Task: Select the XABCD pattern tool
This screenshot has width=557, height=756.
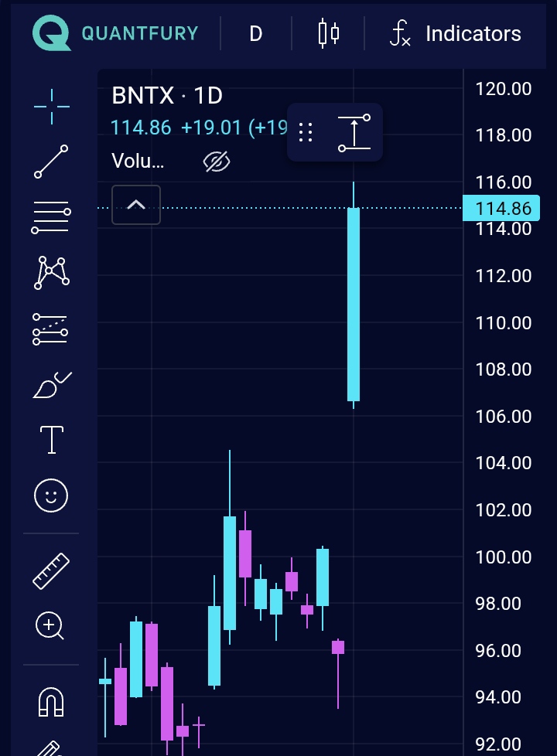Action: point(52,273)
